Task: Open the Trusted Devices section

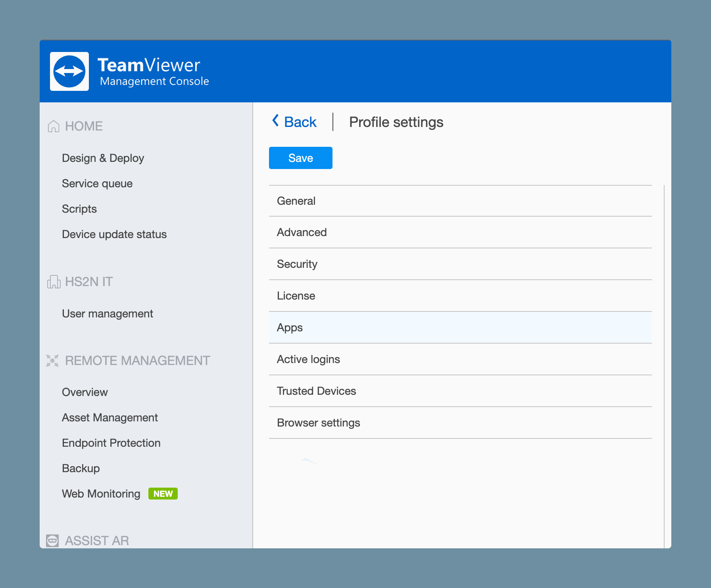Action: point(460,391)
